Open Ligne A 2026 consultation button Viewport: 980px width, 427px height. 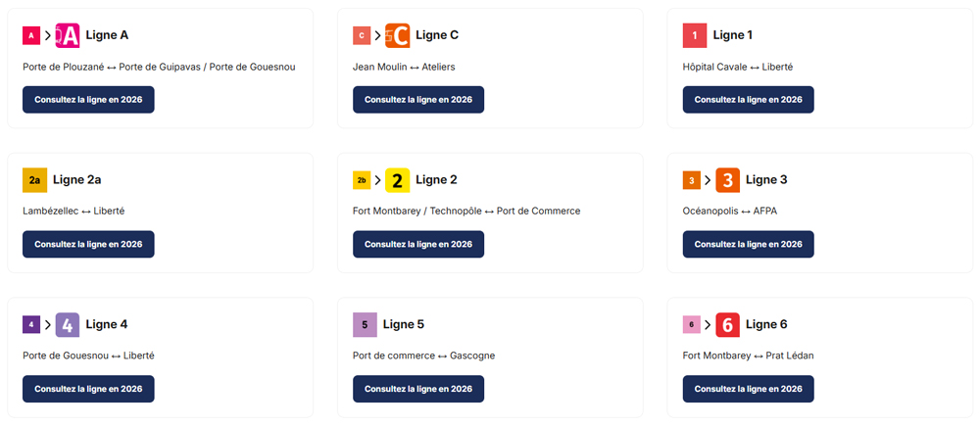pyautogui.click(x=88, y=100)
